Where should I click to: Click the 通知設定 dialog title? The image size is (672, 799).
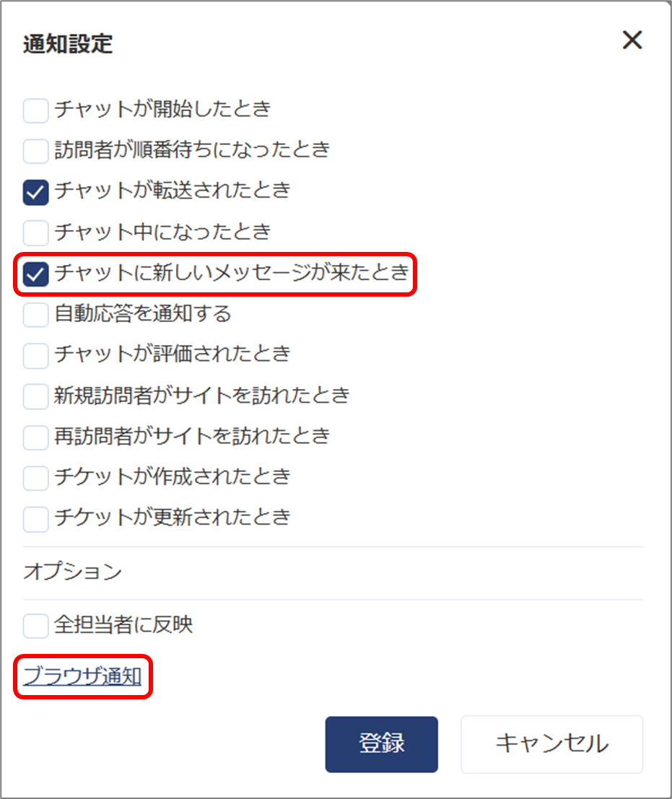tap(68, 43)
